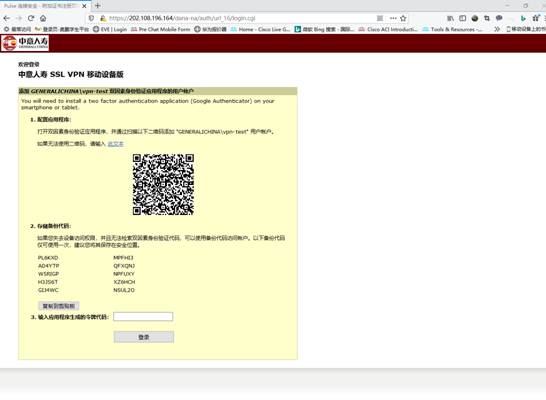546x400 pixels.
Task: Reload the page with refresh icon
Action: pos(31,18)
